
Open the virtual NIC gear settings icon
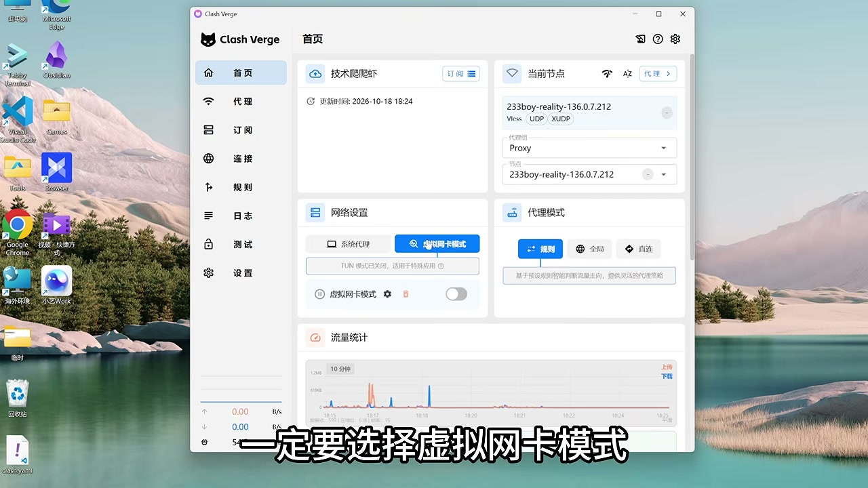tap(387, 294)
